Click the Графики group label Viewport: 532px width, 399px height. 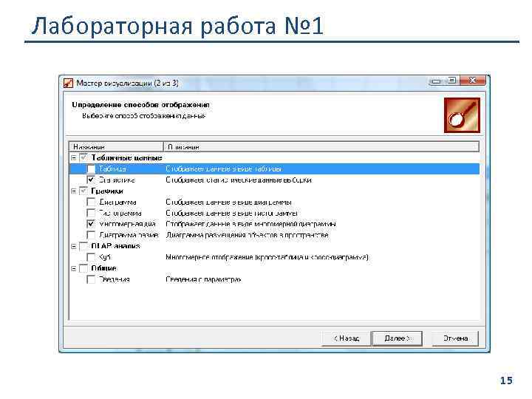[107, 191]
